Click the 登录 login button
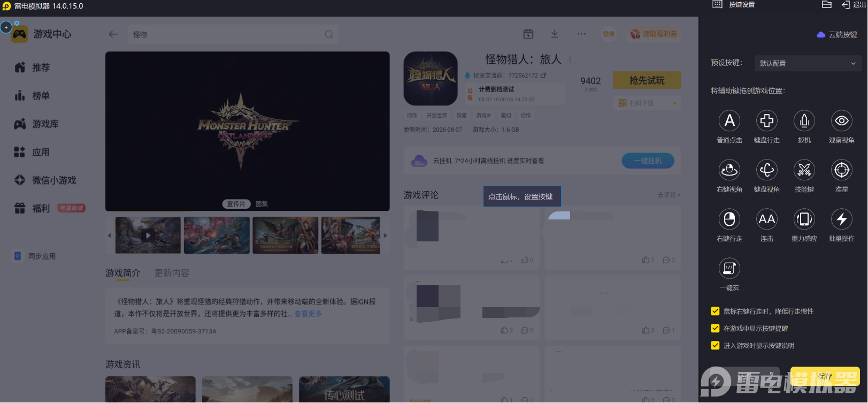Viewport: 868px width, 403px height. pos(609,34)
